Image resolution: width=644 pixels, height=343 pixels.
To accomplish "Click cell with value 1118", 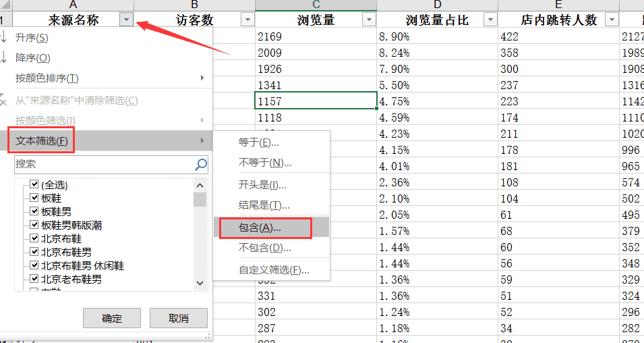I will [316, 117].
